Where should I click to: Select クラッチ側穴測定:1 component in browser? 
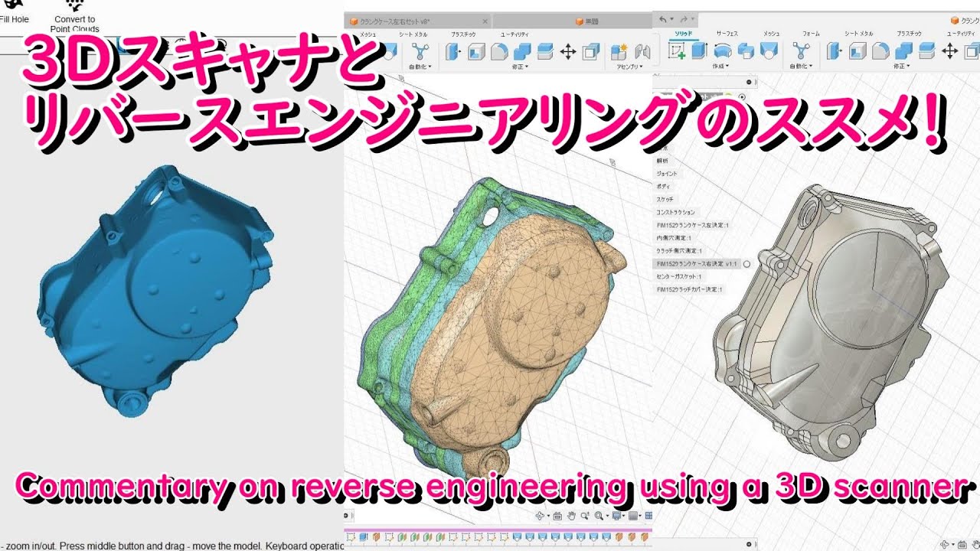(680, 251)
